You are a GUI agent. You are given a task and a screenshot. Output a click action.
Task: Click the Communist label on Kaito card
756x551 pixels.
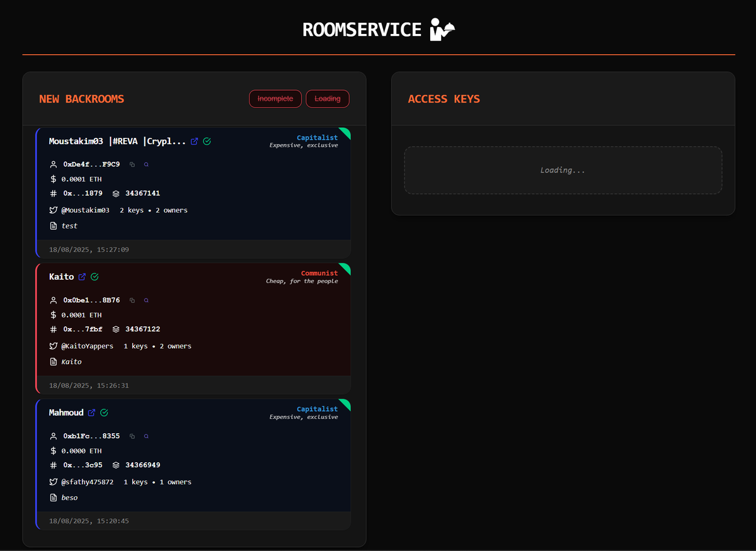[319, 273]
